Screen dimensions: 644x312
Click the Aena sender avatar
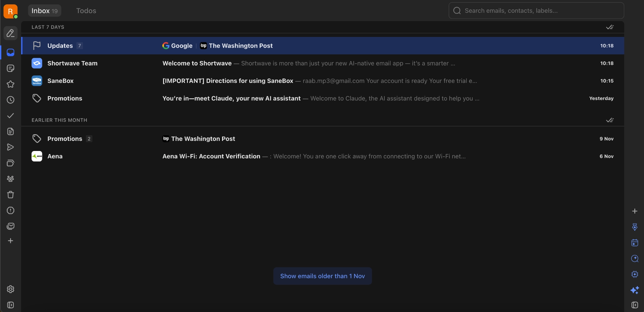(x=37, y=156)
